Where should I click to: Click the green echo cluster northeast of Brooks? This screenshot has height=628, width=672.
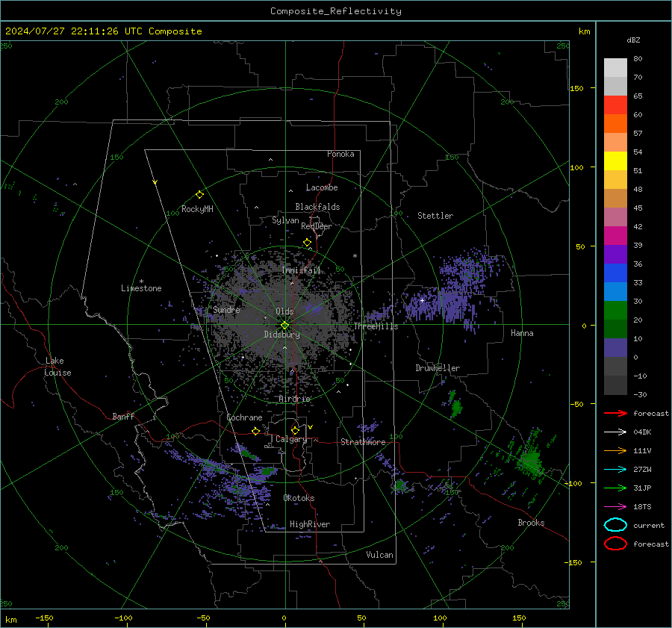click(531, 462)
